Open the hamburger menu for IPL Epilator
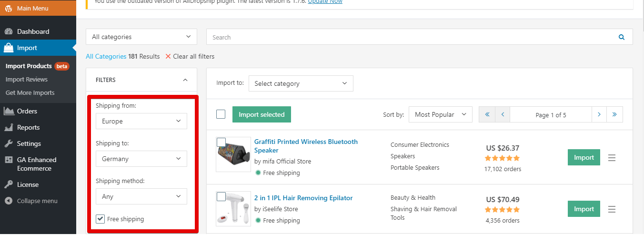Screen dimensions: 644x235 click(x=612, y=209)
